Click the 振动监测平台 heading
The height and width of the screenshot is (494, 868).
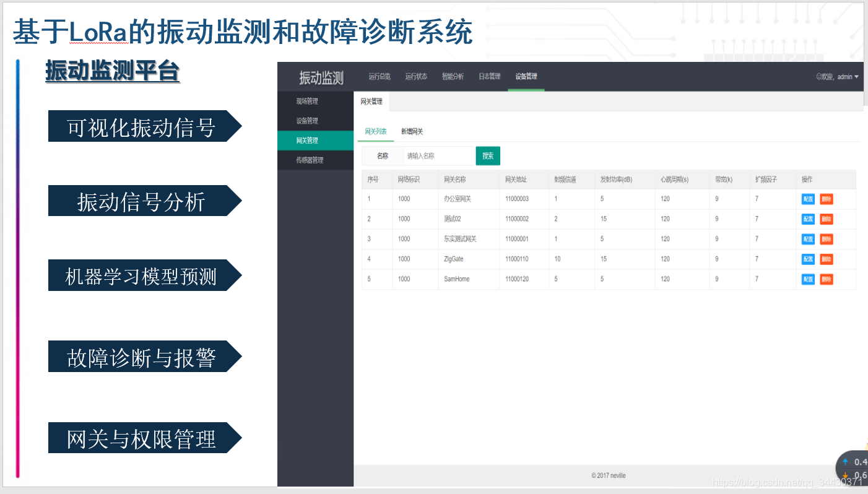click(x=112, y=71)
